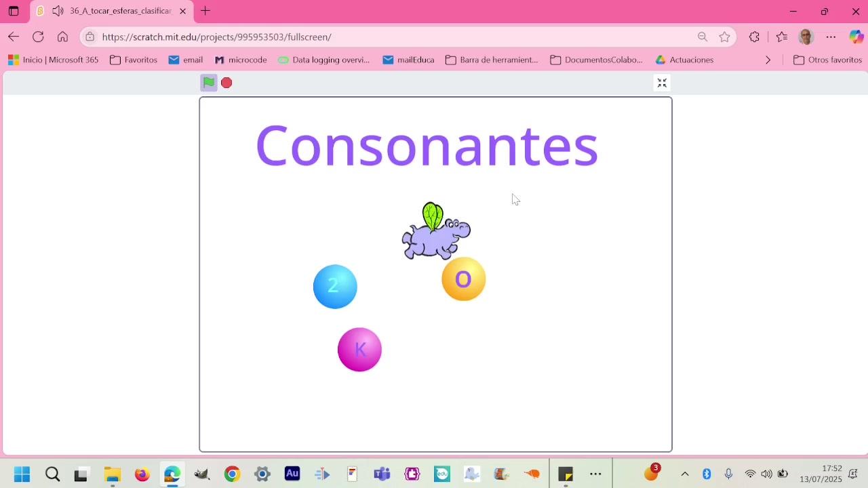
Task: Open the notification center bell
Action: [x=853, y=474]
